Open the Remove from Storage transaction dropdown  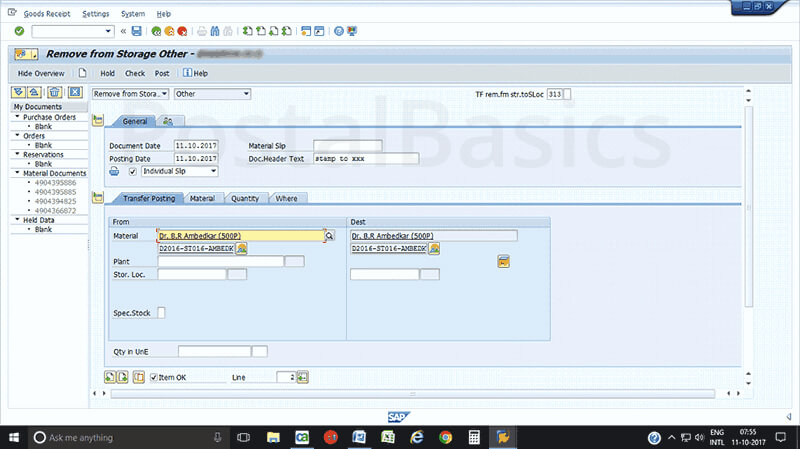pos(130,94)
